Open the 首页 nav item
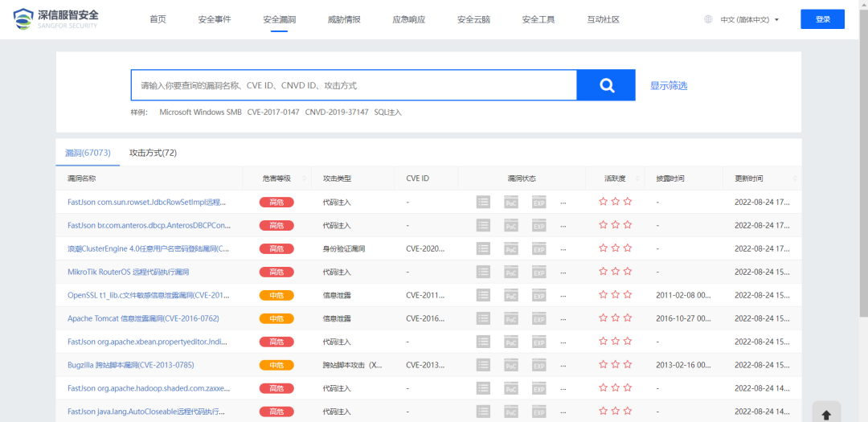Image resolution: width=868 pixels, height=422 pixels. point(158,19)
